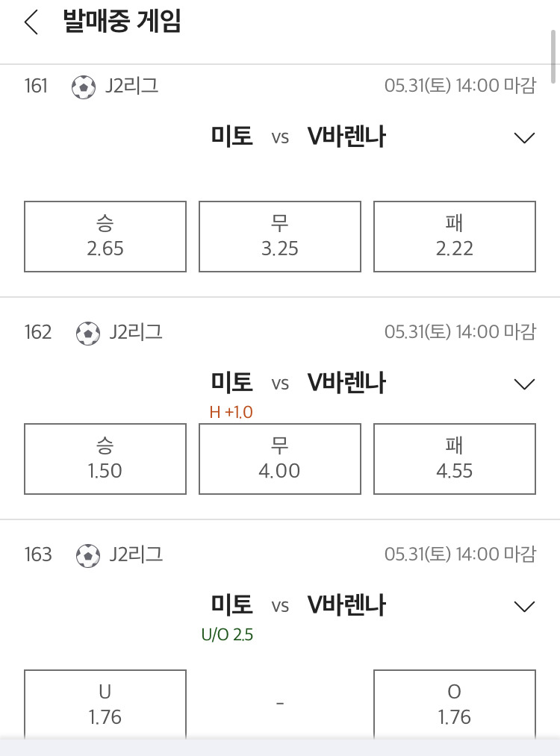This screenshot has height=756, width=560.
Task: Click soccer ball icon for game 162
Action: pyautogui.click(x=88, y=333)
